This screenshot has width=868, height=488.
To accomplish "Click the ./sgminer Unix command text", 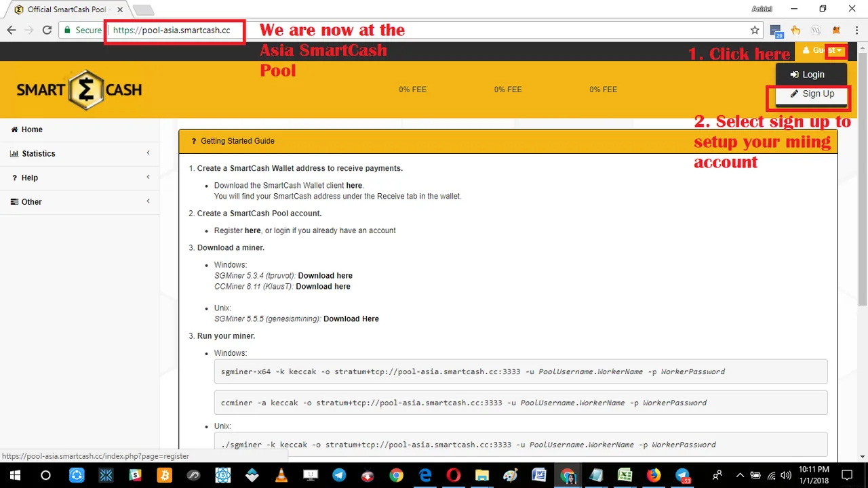I will tap(469, 445).
